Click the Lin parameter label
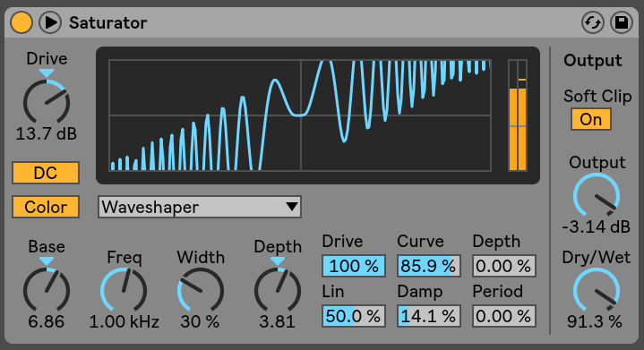 tap(333, 292)
